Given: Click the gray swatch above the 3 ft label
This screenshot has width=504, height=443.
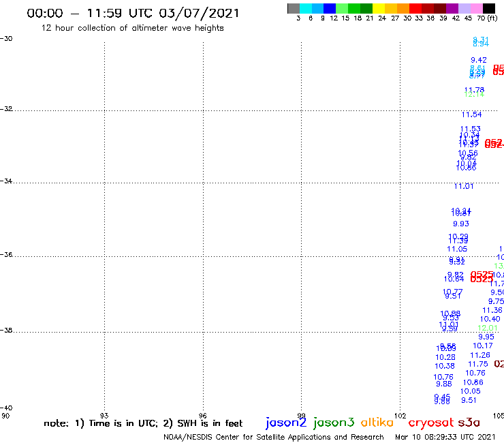Looking at the screenshot, I should [x=294, y=8].
